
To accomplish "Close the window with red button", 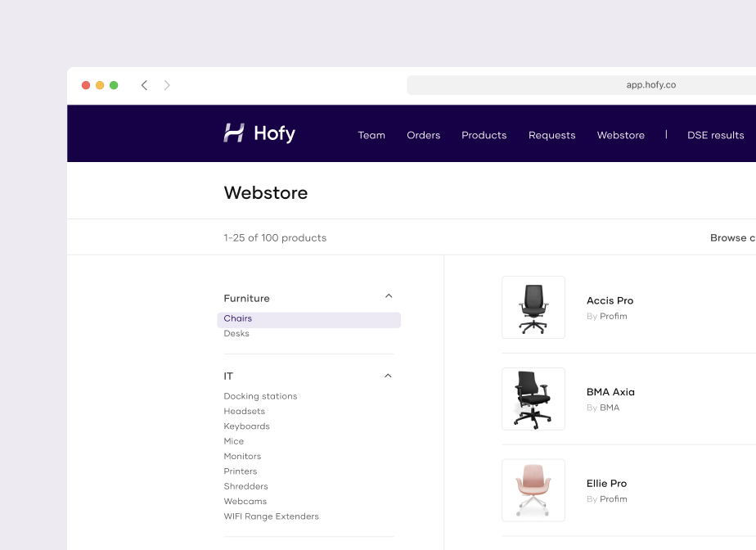I will [x=86, y=85].
